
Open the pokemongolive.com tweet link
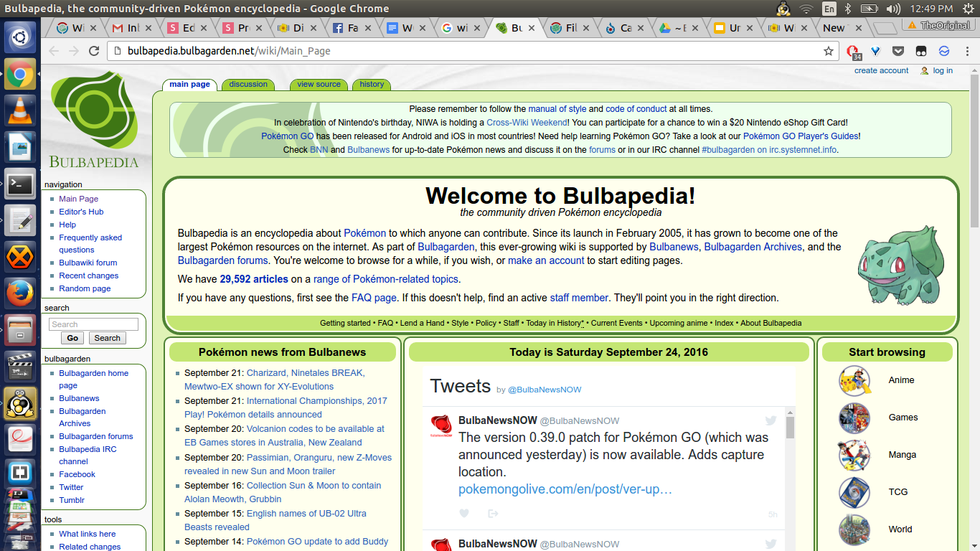565,489
